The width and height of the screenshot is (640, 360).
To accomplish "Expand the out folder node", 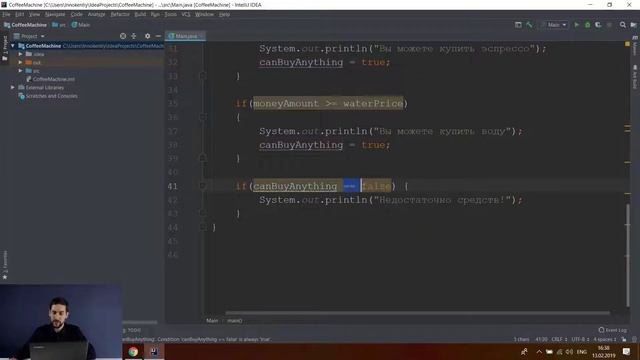I will pos(20,62).
